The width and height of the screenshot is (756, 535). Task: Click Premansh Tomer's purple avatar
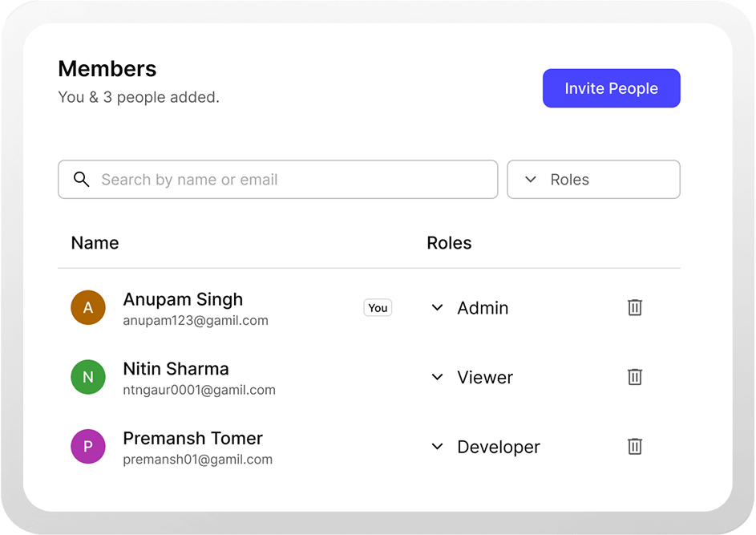click(x=88, y=447)
